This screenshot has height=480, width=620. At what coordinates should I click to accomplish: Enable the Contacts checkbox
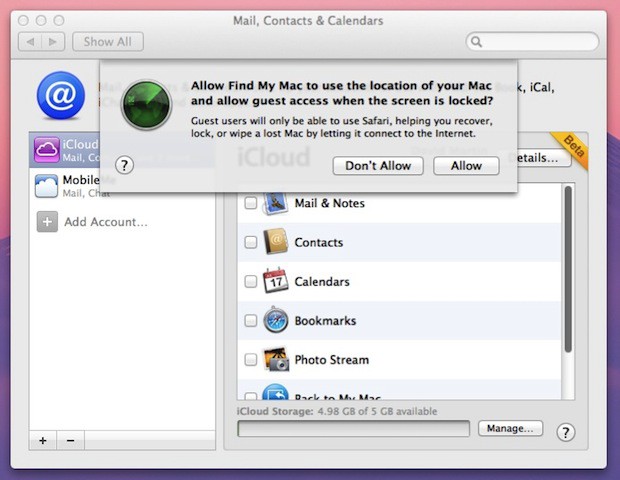coord(250,243)
